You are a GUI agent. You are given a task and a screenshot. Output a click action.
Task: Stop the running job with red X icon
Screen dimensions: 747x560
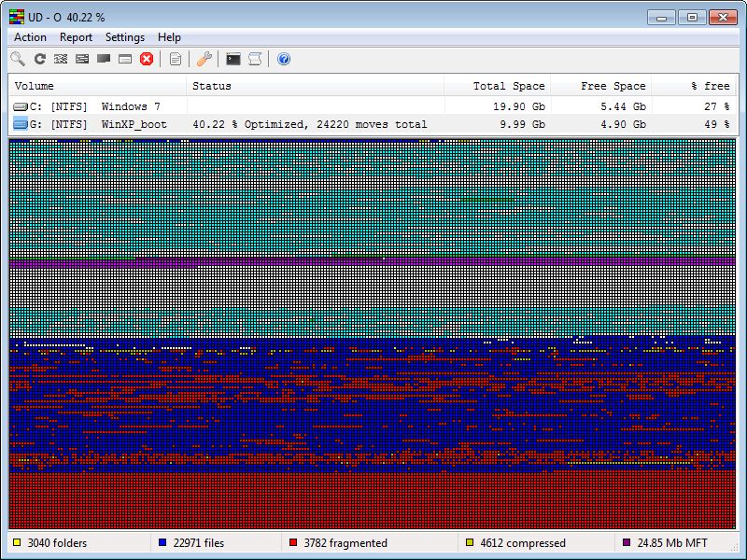pyautogui.click(x=147, y=59)
